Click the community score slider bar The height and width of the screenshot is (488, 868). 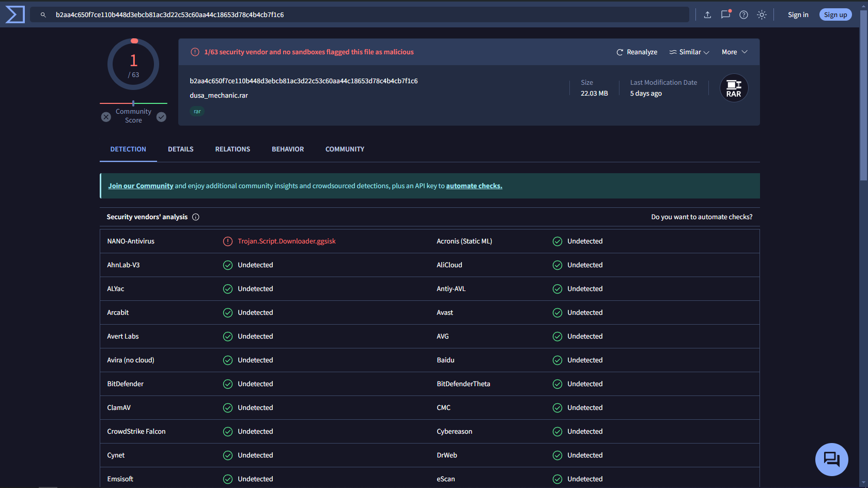pyautogui.click(x=133, y=103)
